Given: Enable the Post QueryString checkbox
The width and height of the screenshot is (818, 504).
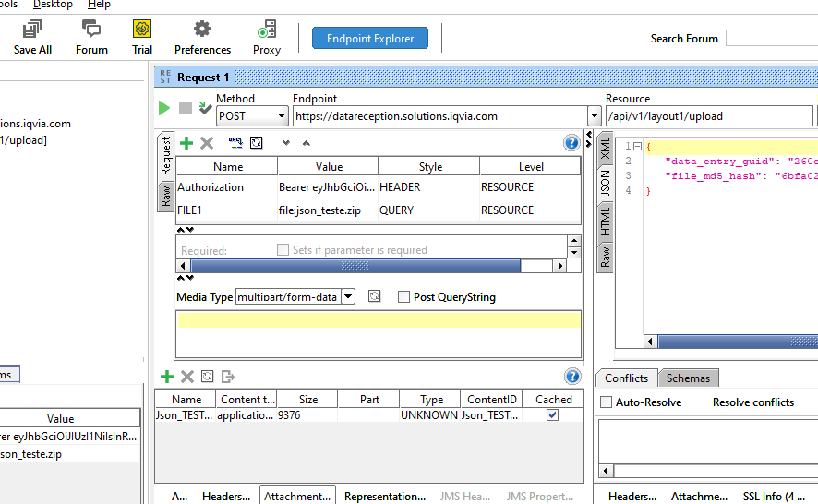Looking at the screenshot, I should [x=404, y=297].
